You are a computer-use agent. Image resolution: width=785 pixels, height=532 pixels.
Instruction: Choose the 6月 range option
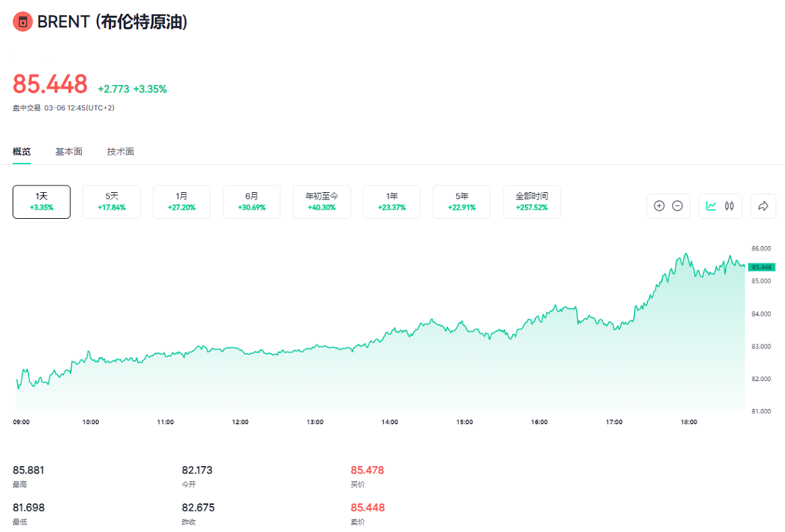tap(251, 201)
